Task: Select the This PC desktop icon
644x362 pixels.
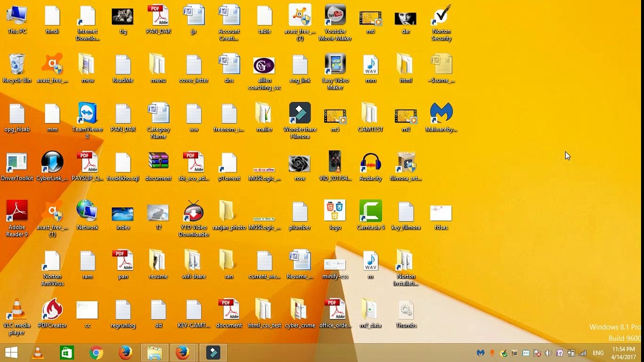Action: 17,20
